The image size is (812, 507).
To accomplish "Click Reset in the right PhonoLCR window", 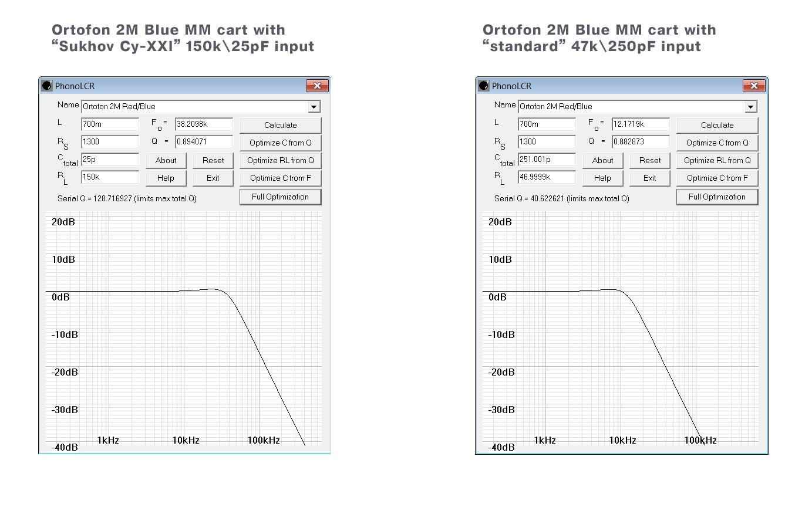I will [x=650, y=160].
